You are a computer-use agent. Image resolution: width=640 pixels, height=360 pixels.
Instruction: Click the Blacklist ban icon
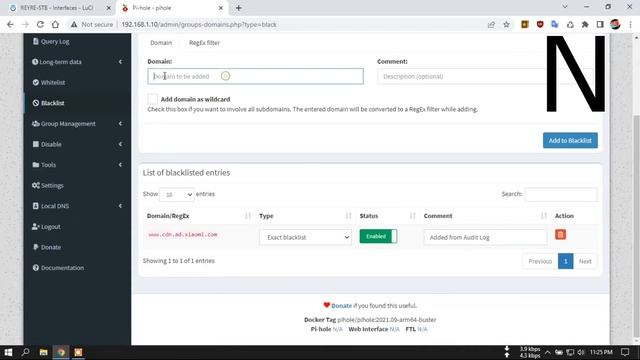[36, 103]
